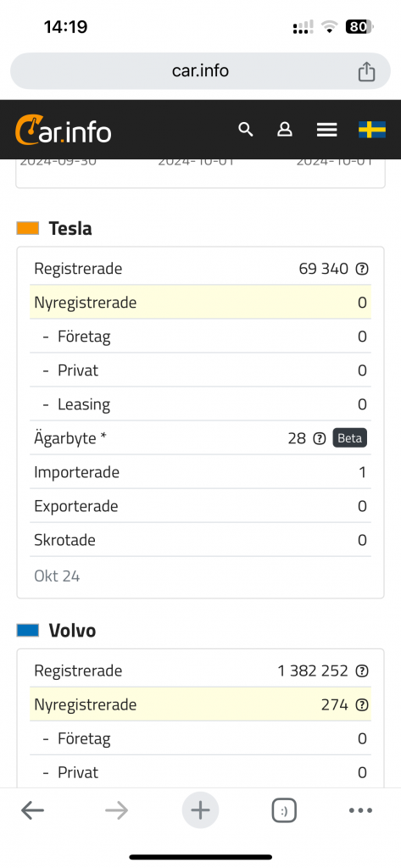Show help for Tesla Ägarbyte
The height and width of the screenshot is (868, 401).
click(319, 439)
